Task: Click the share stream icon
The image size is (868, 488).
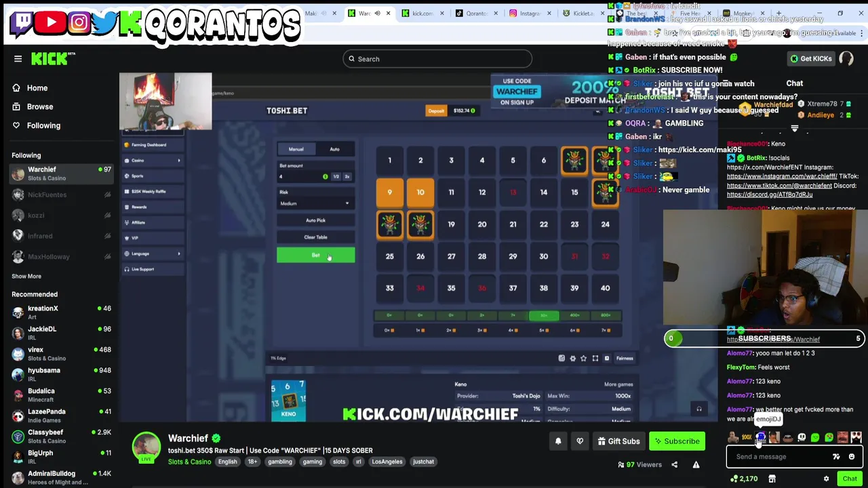Action: click(x=674, y=465)
